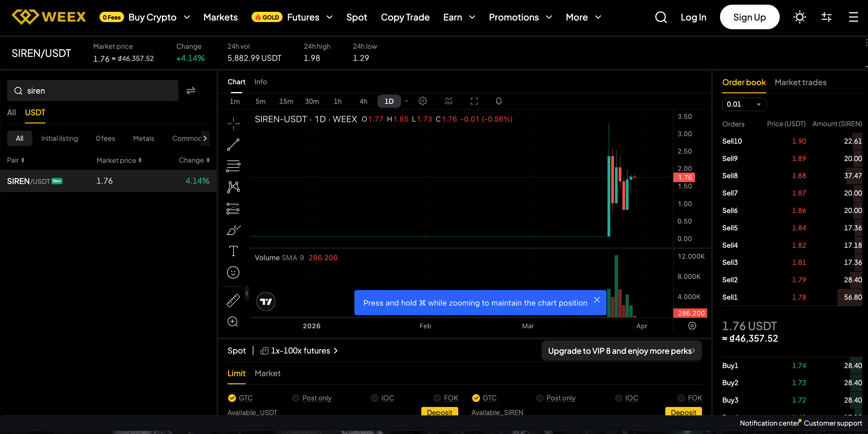The height and width of the screenshot is (434, 868).
Task: Toggle fullscreen chart mode
Action: tap(474, 101)
